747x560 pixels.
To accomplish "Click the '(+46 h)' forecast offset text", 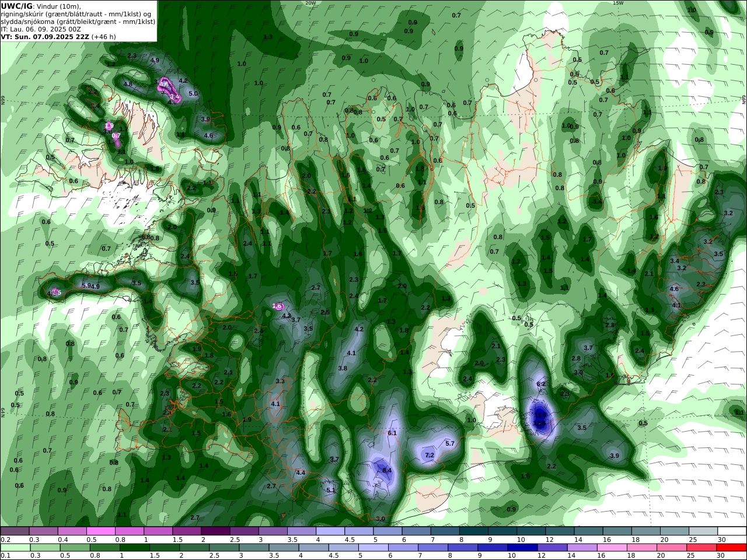I will coord(104,37).
